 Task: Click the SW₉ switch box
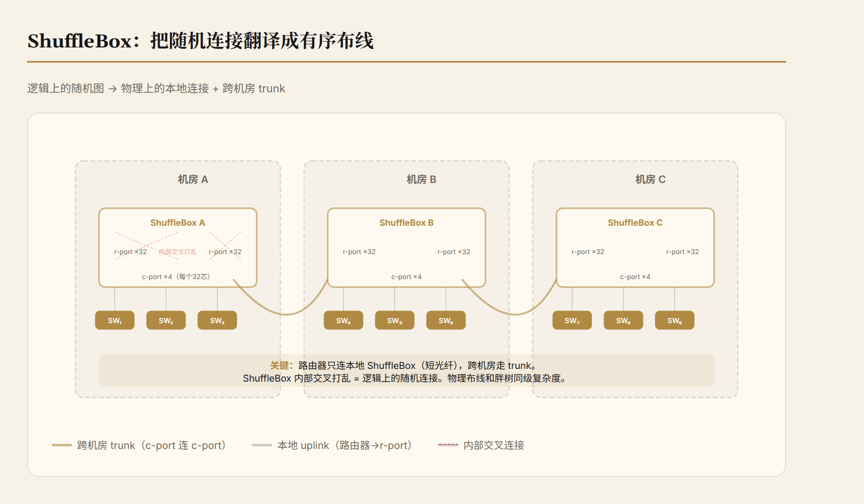click(x=675, y=320)
